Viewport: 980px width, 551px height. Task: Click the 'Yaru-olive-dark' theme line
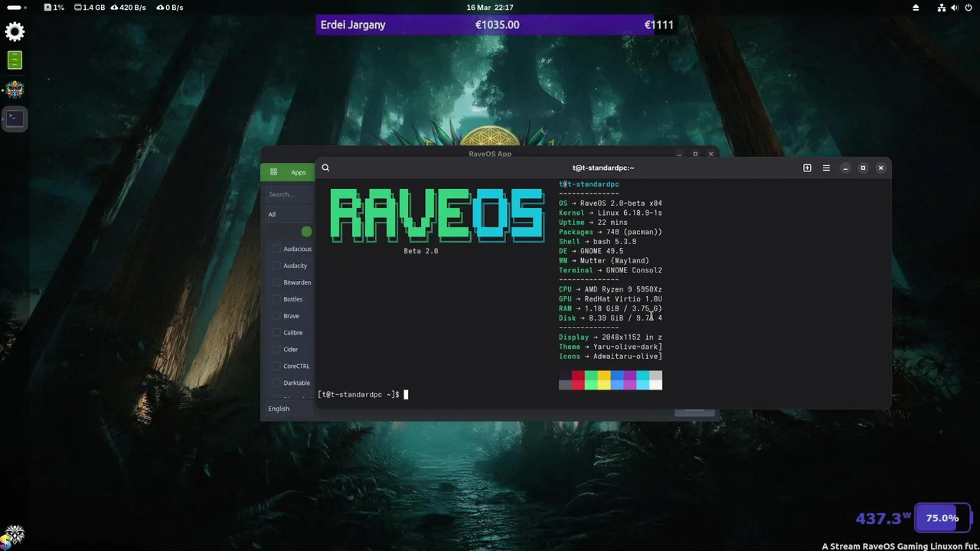610,347
